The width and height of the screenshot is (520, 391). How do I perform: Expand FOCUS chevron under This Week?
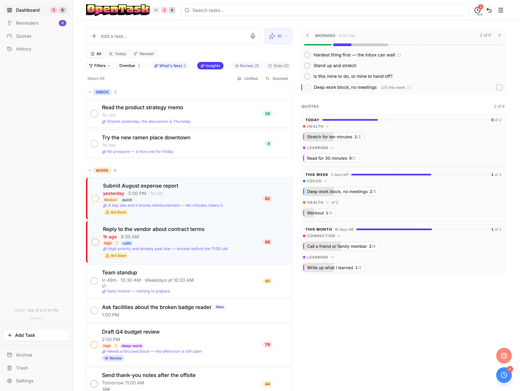click(x=325, y=181)
